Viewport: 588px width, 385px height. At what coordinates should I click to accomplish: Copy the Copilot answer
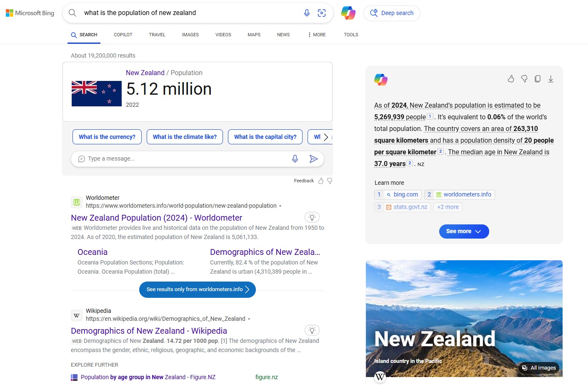pyautogui.click(x=538, y=79)
